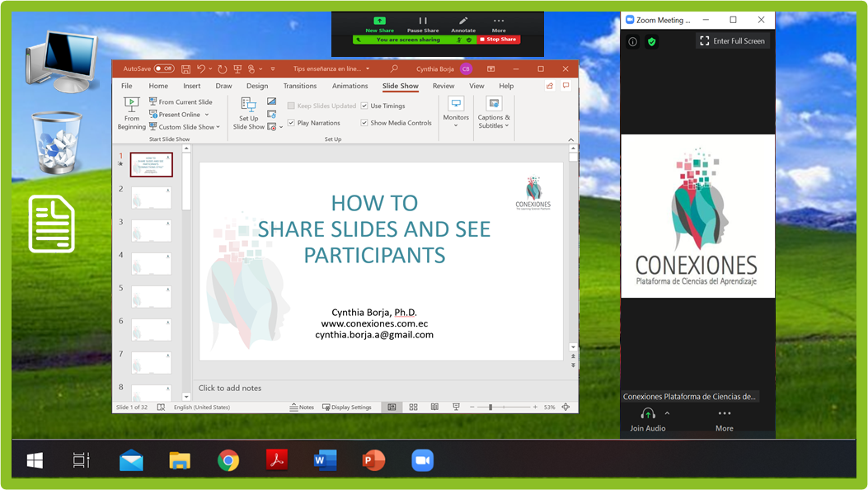Open Zoom meeting information icon
The width and height of the screenshot is (868, 490).
tap(633, 41)
